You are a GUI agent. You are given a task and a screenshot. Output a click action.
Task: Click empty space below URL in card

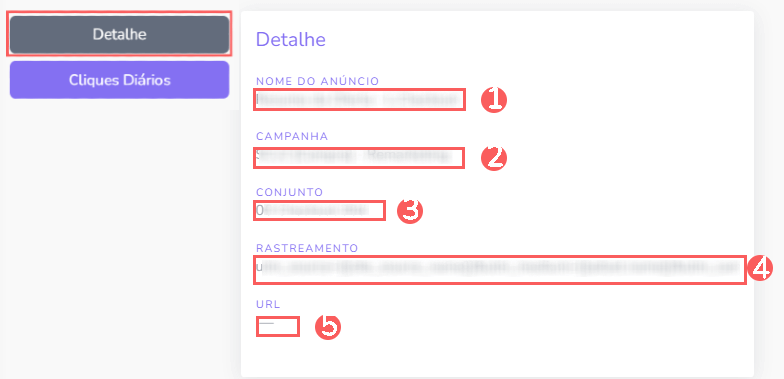coord(497,356)
